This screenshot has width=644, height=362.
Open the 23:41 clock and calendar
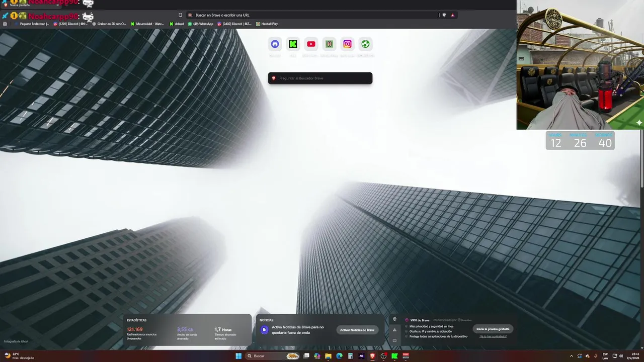point(633,356)
